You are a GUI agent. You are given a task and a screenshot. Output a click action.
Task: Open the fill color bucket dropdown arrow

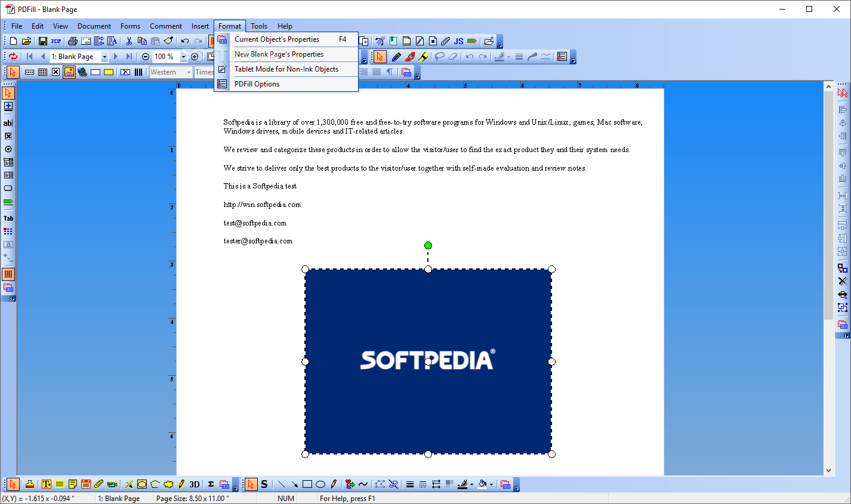pos(492,484)
